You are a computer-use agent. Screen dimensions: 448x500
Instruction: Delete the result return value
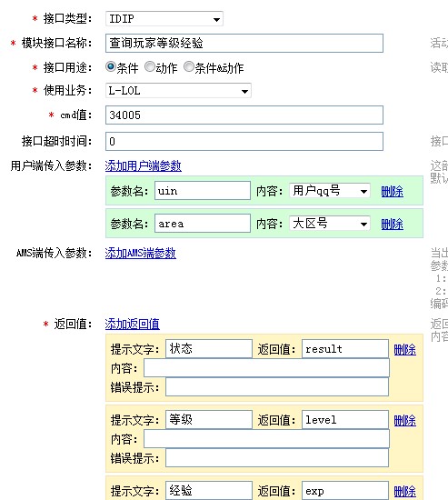click(x=405, y=349)
